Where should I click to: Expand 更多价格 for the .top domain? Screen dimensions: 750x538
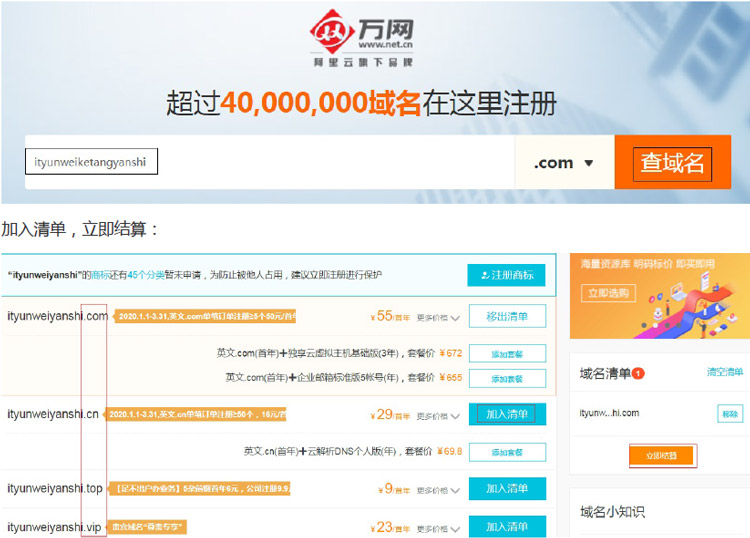coord(438,490)
